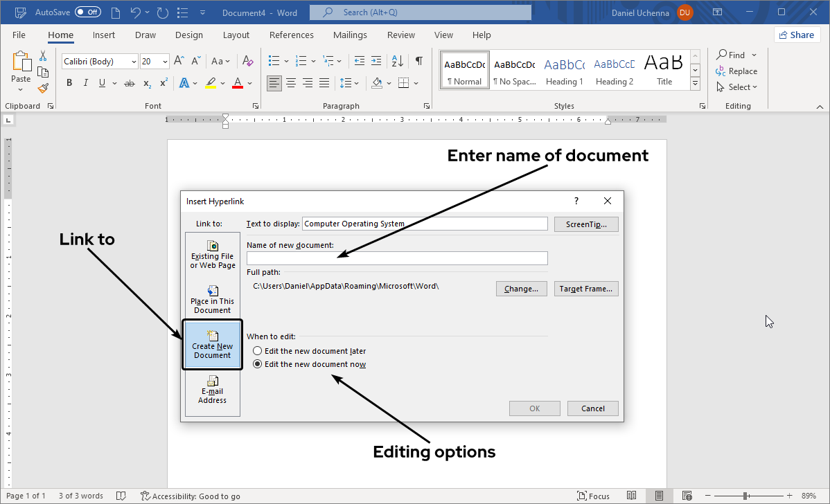Screen dimensions: 830x504
Task: Open the Insert ribbon tab
Action: coord(104,35)
